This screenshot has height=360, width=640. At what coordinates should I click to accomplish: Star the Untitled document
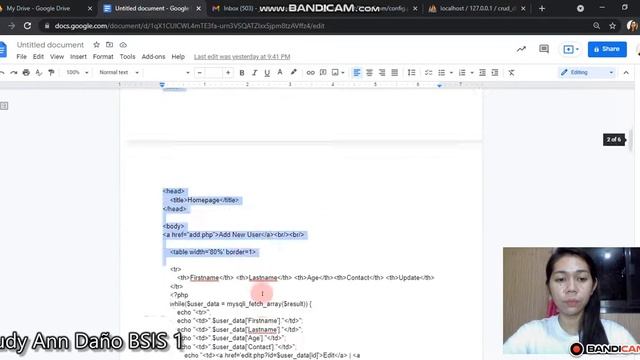coord(96,44)
